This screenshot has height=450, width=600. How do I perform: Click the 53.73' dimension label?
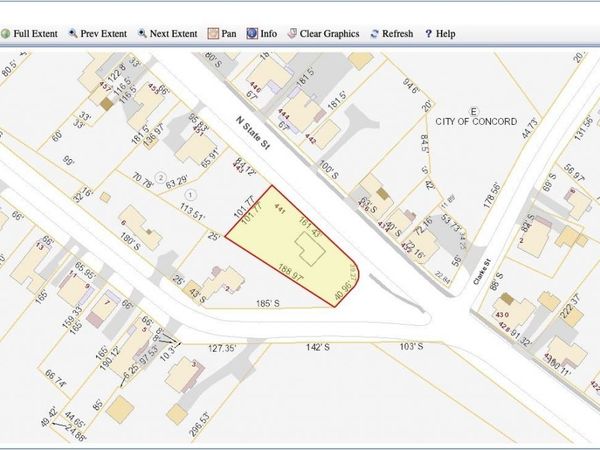pos(451,224)
